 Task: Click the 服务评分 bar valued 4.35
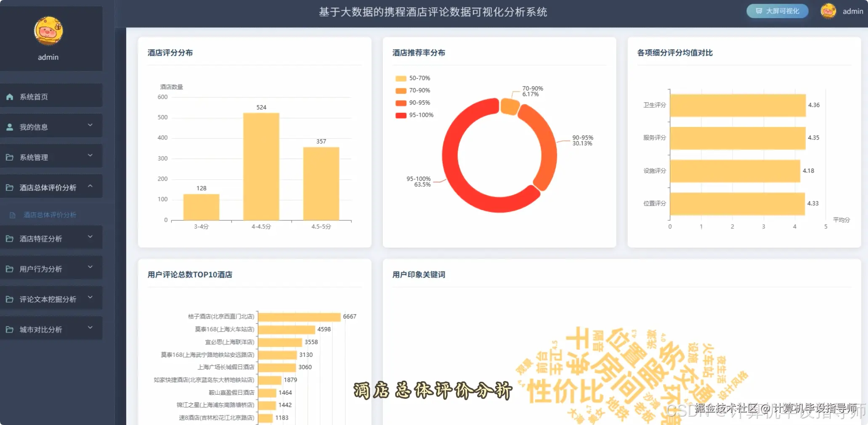(738, 138)
